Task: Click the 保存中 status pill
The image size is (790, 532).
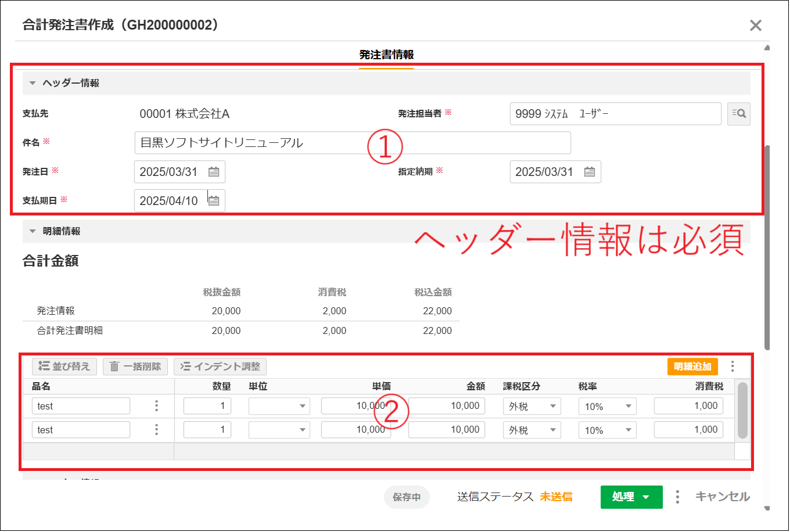Action: (407, 497)
